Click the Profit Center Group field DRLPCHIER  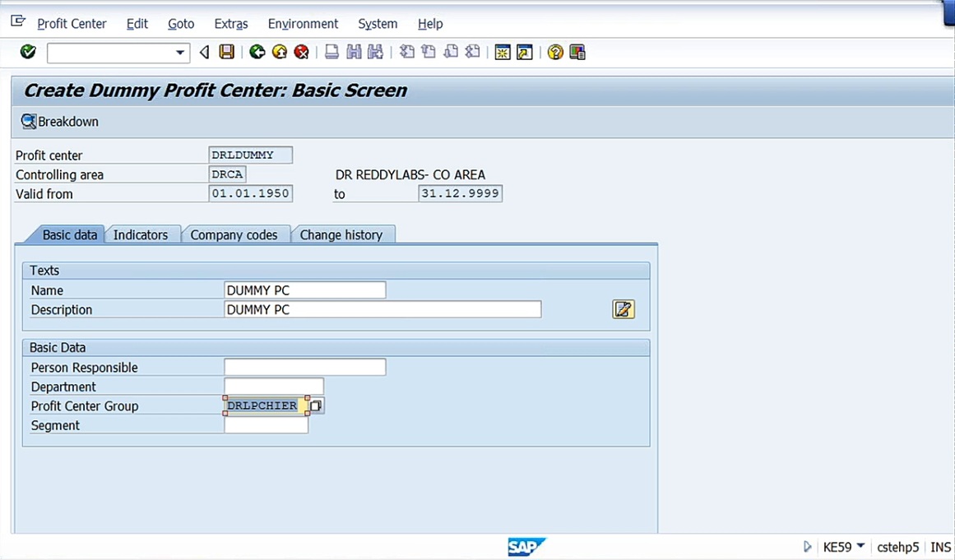267,405
